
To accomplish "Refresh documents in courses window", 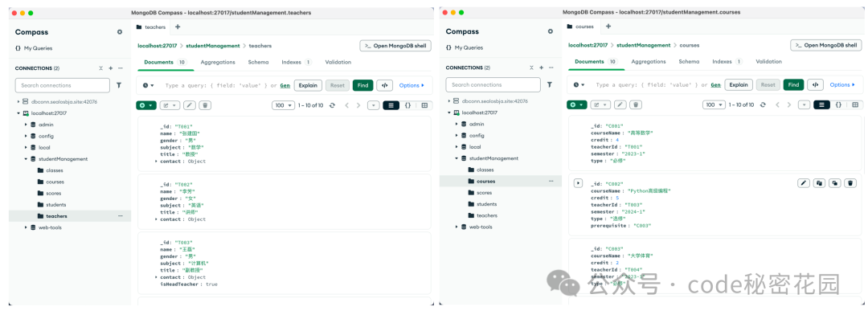I will [763, 104].
